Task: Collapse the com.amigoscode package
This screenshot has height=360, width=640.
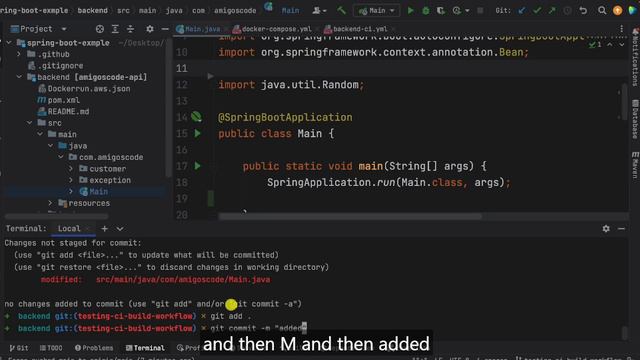Action: pos(61,157)
